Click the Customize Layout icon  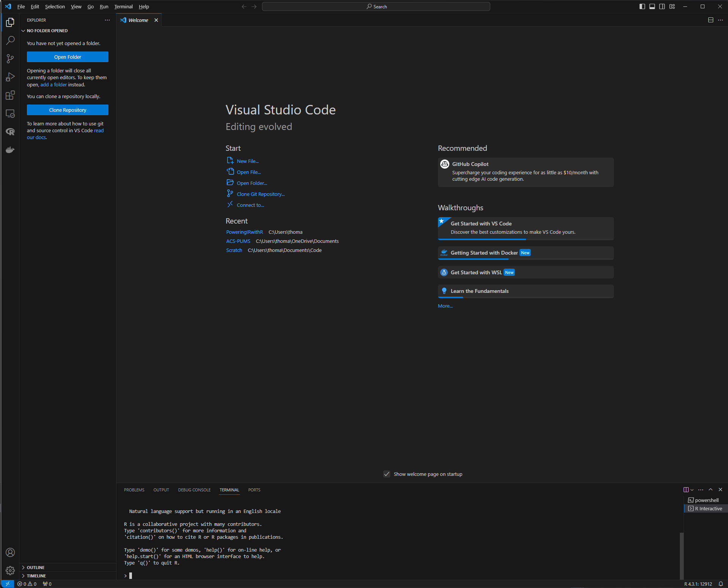point(672,6)
